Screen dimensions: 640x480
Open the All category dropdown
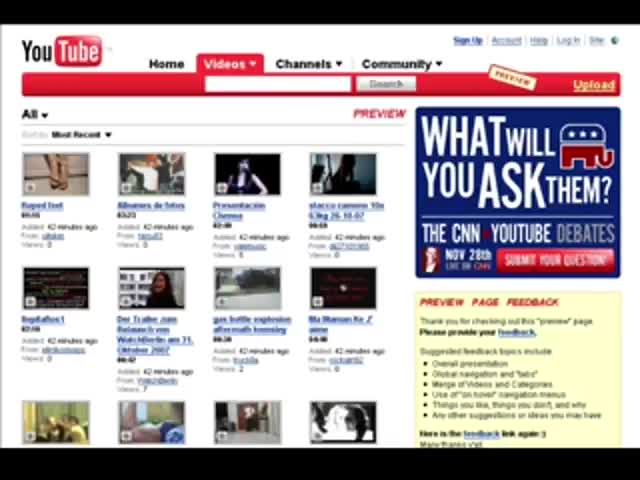coord(35,115)
